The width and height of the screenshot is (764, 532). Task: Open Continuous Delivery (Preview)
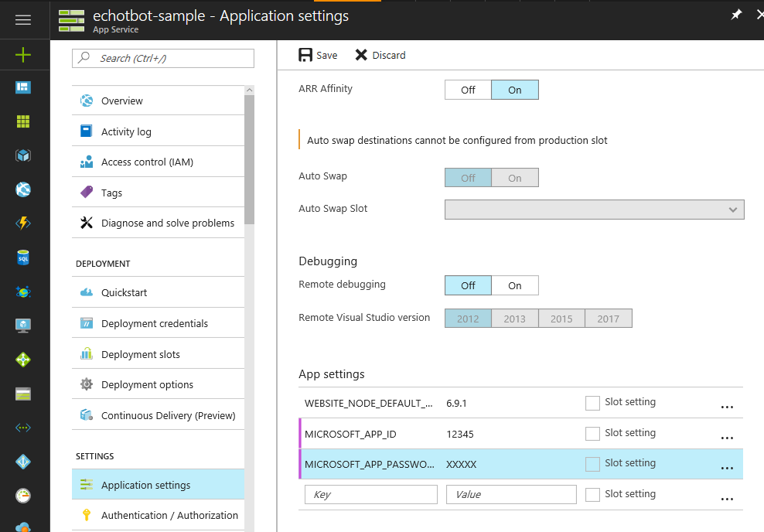pos(158,415)
